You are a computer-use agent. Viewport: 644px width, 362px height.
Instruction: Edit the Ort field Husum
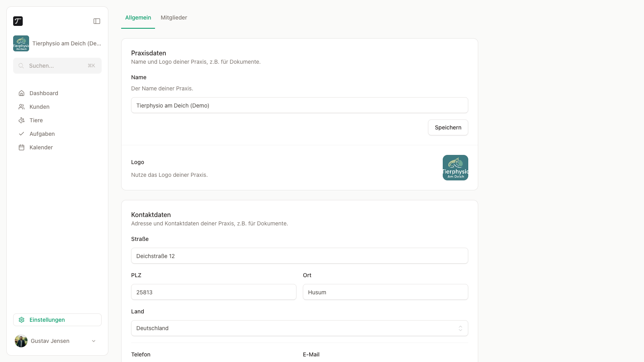click(385, 292)
